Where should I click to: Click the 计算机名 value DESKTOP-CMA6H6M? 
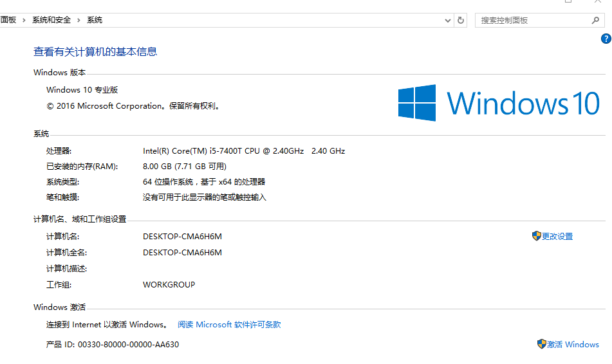pyautogui.click(x=182, y=237)
